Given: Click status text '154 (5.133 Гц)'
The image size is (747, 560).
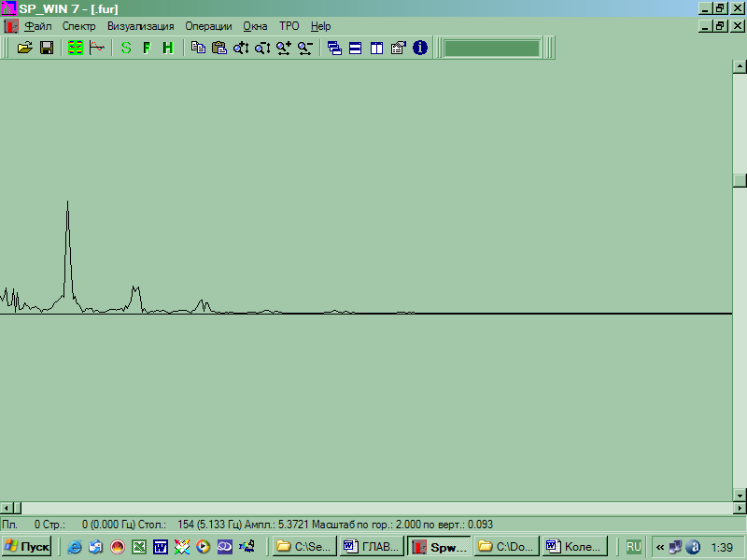Looking at the screenshot, I should point(210,525).
